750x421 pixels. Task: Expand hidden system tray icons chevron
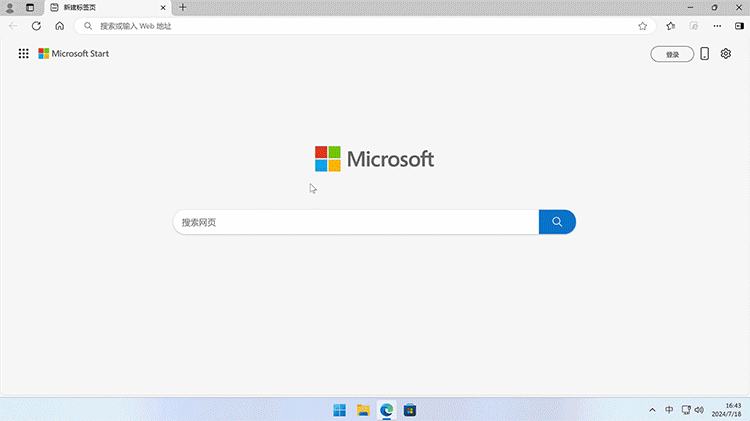point(652,410)
